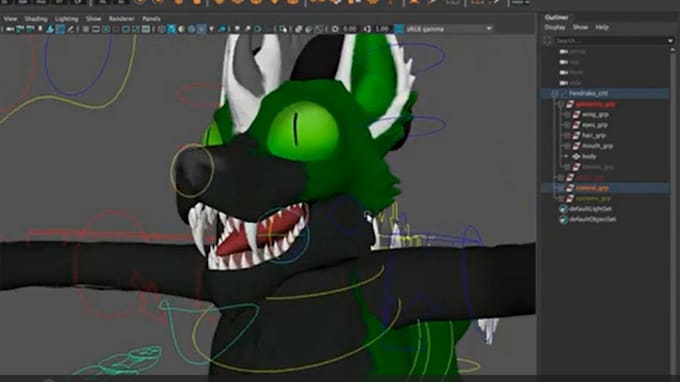This screenshot has width=680, height=382.
Task: Toggle Safe Action display
Action: [135, 29]
